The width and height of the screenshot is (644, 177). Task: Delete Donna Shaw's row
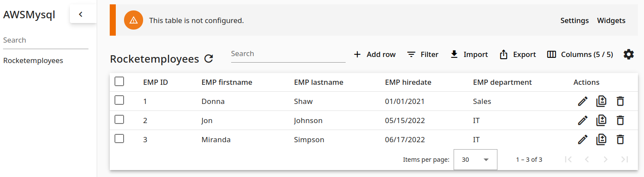pyautogui.click(x=620, y=101)
